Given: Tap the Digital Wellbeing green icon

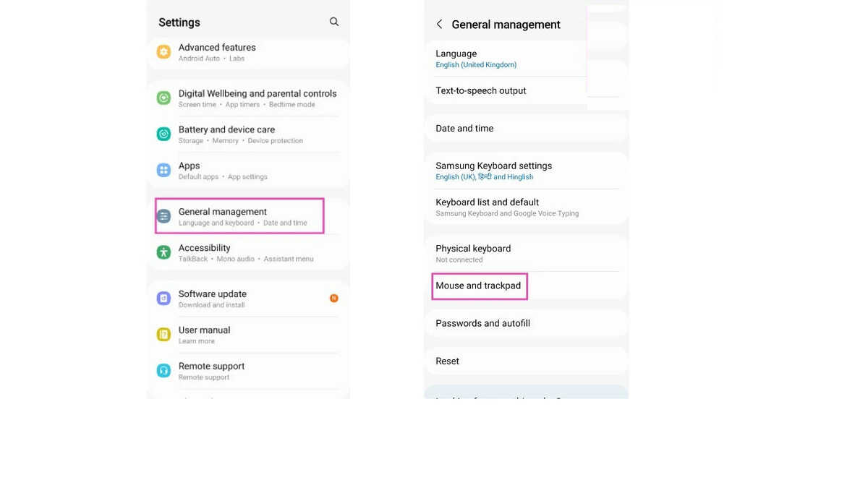Looking at the screenshot, I should click(x=164, y=98).
